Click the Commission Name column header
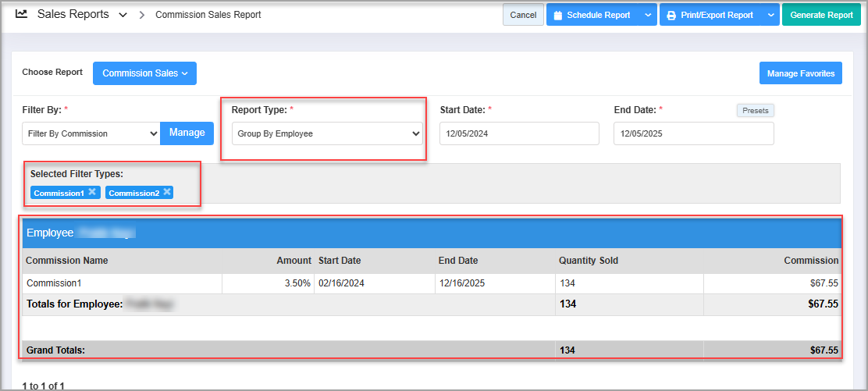Image resolution: width=868 pixels, height=391 pixels. pos(67,261)
